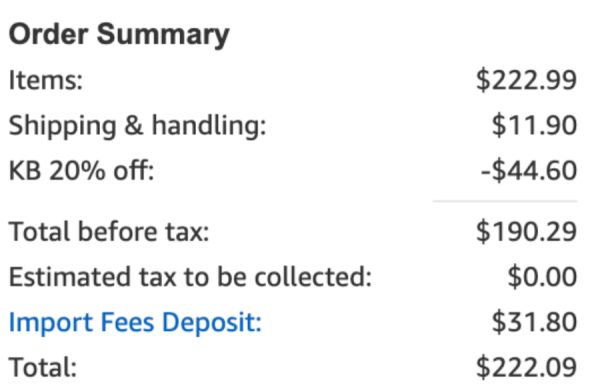
Task: Select the KB 20% off label
Action: [x=81, y=170]
